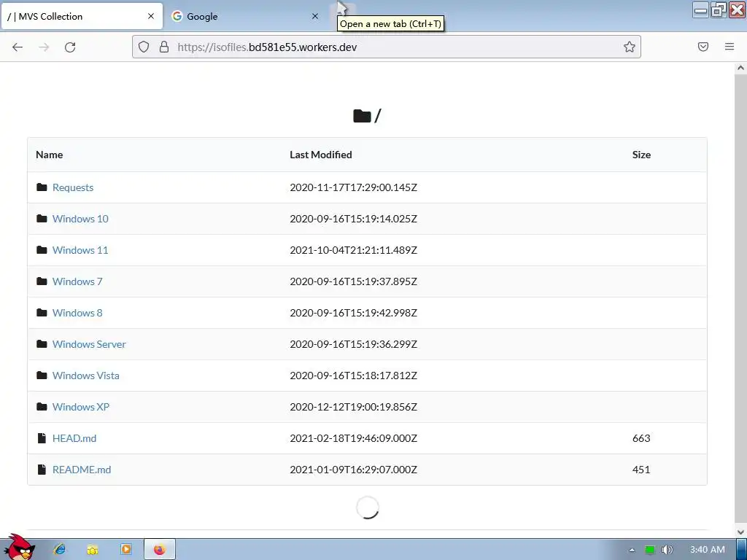The height and width of the screenshot is (560, 747).
Task: Show hidden system tray icons
Action: click(x=632, y=550)
